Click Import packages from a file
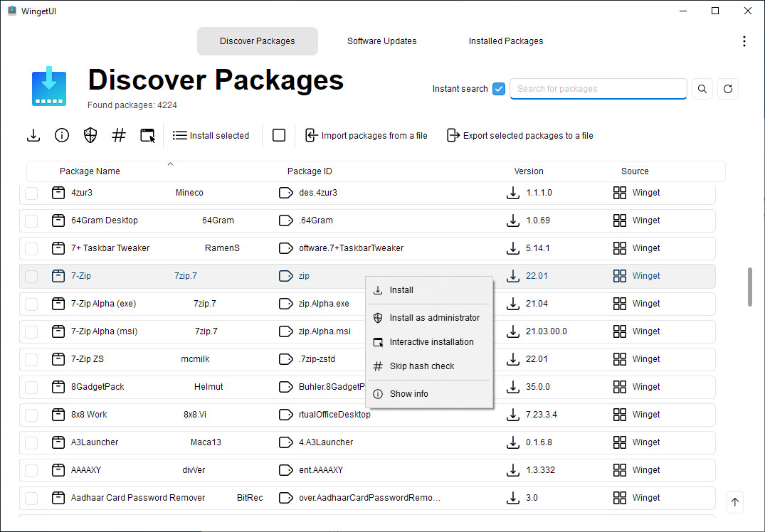765x532 pixels. tap(366, 135)
